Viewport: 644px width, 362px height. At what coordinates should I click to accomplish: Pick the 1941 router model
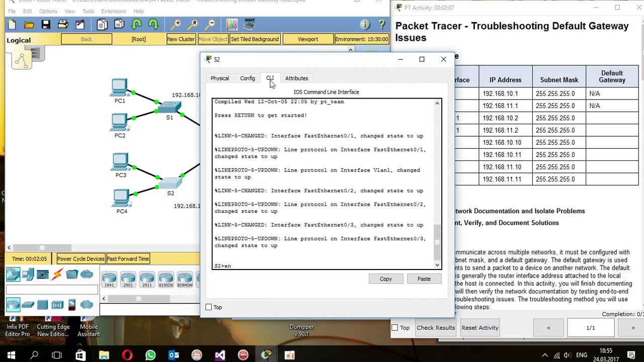pyautogui.click(x=109, y=280)
